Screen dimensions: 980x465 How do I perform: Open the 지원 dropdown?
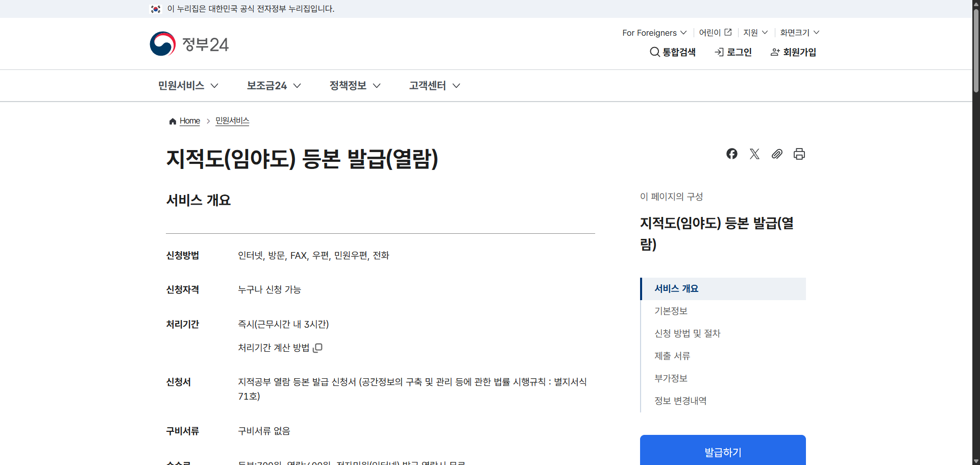(x=755, y=33)
